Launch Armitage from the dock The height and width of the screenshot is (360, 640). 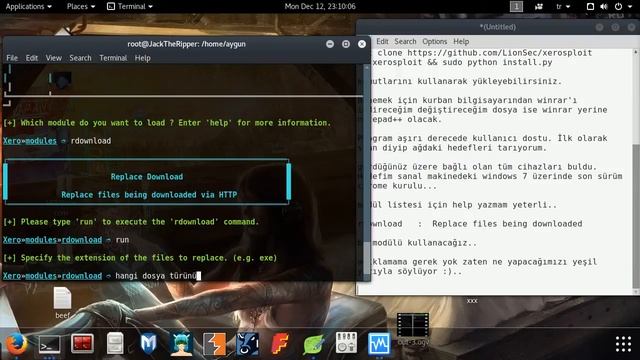tap(181, 344)
